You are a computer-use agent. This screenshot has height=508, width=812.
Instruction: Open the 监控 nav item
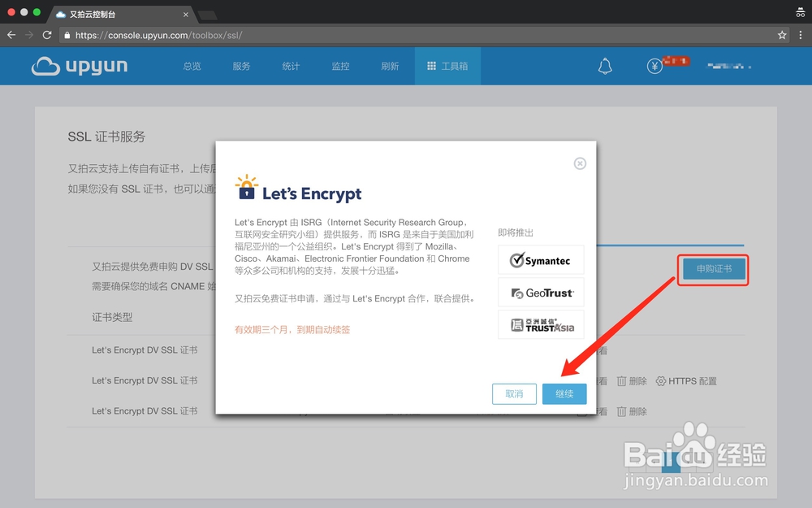(x=340, y=66)
